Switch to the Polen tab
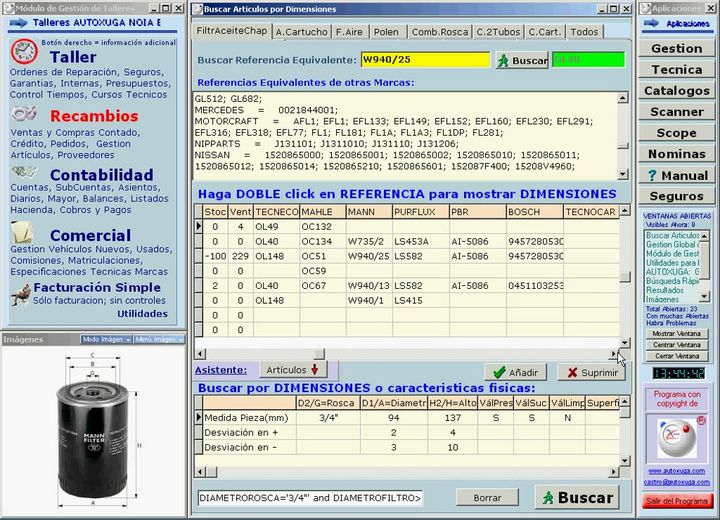Image resolution: width=720 pixels, height=520 pixels. pyautogui.click(x=386, y=32)
